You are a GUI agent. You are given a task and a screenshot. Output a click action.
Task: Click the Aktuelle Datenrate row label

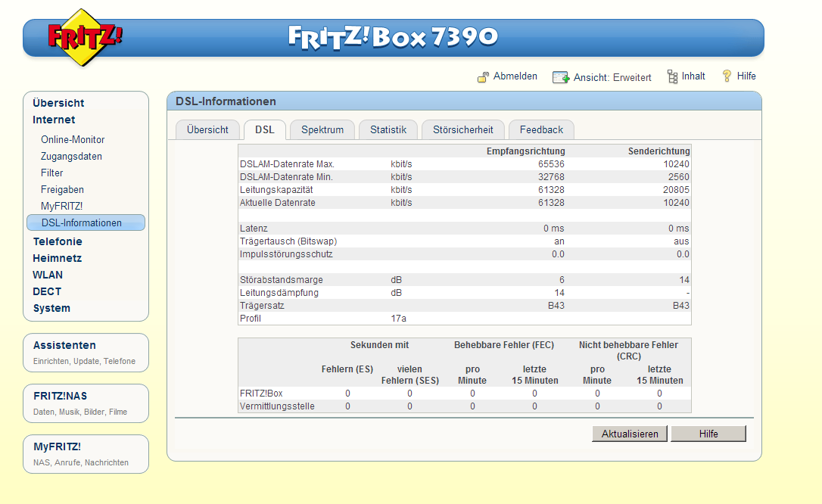[x=277, y=203]
